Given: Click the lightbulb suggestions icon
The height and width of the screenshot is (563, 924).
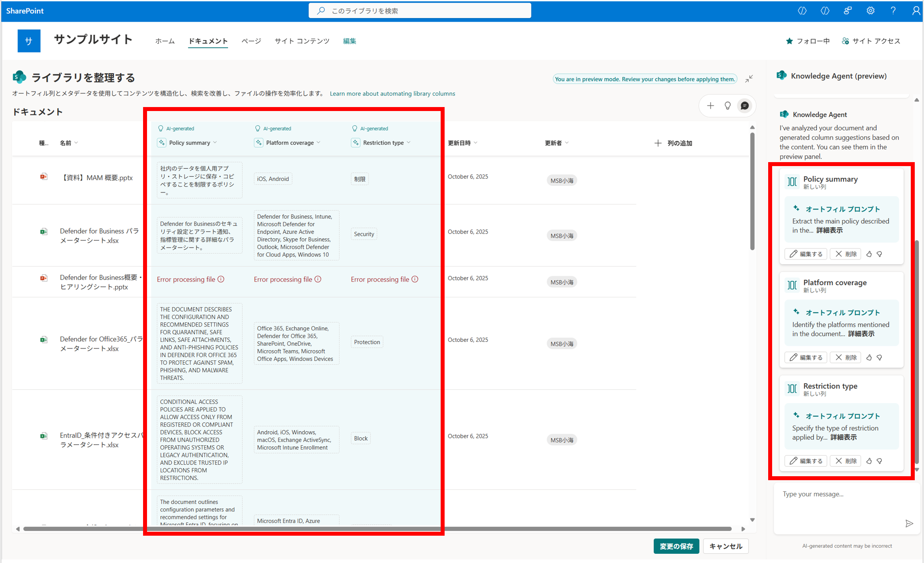Looking at the screenshot, I should (728, 106).
